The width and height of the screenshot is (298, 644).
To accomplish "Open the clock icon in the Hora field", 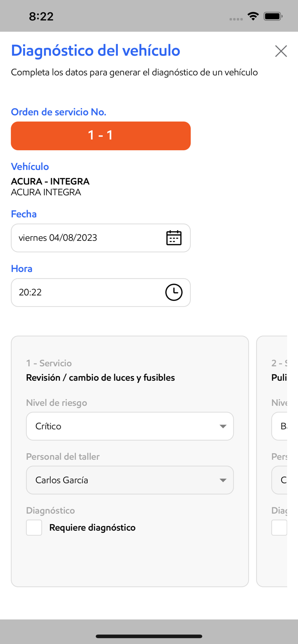I will click(x=174, y=292).
